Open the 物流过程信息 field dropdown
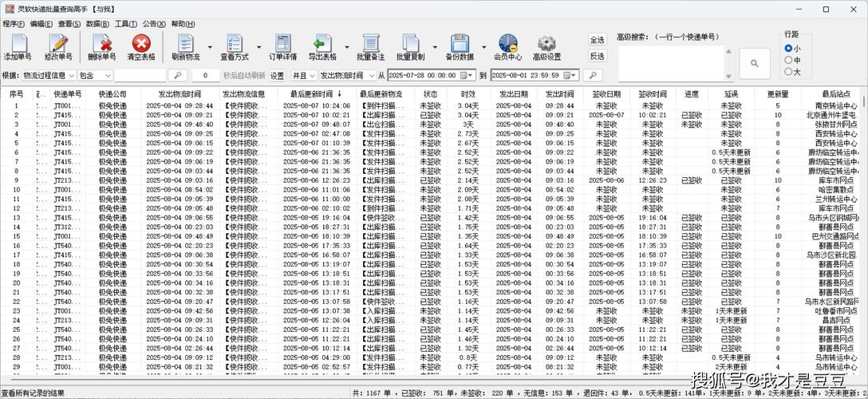868x399 pixels. 49,75
